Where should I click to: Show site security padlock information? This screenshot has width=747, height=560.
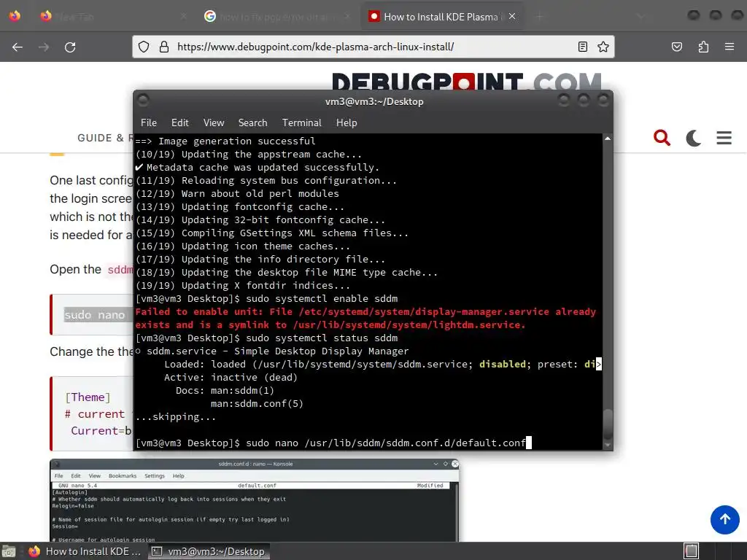[164, 47]
